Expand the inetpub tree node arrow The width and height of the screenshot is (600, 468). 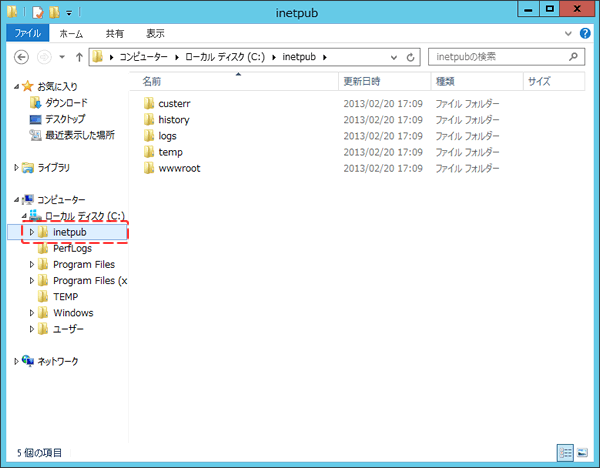pos(32,232)
